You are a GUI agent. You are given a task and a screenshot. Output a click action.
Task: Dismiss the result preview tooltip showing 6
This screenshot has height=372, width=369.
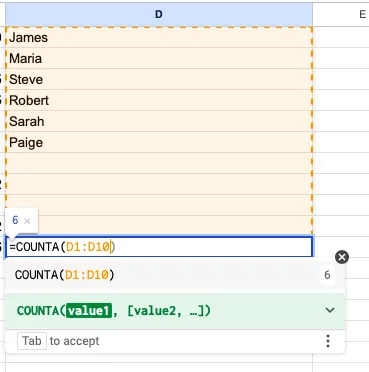coord(27,221)
